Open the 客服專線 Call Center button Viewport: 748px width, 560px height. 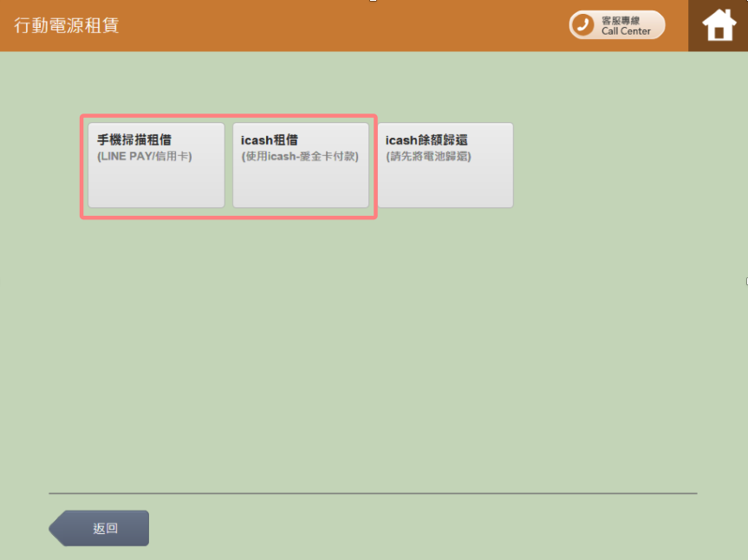point(617,25)
